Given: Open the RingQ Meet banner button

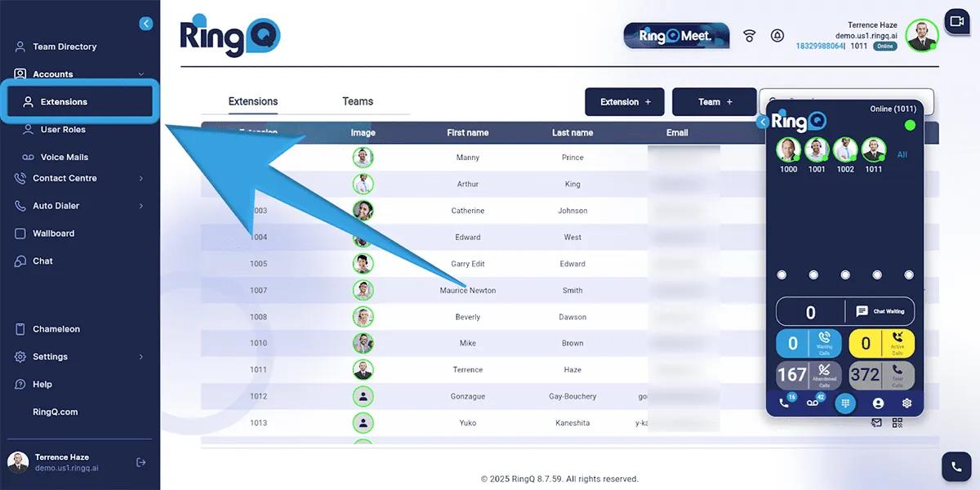Looking at the screenshot, I should pyautogui.click(x=677, y=36).
